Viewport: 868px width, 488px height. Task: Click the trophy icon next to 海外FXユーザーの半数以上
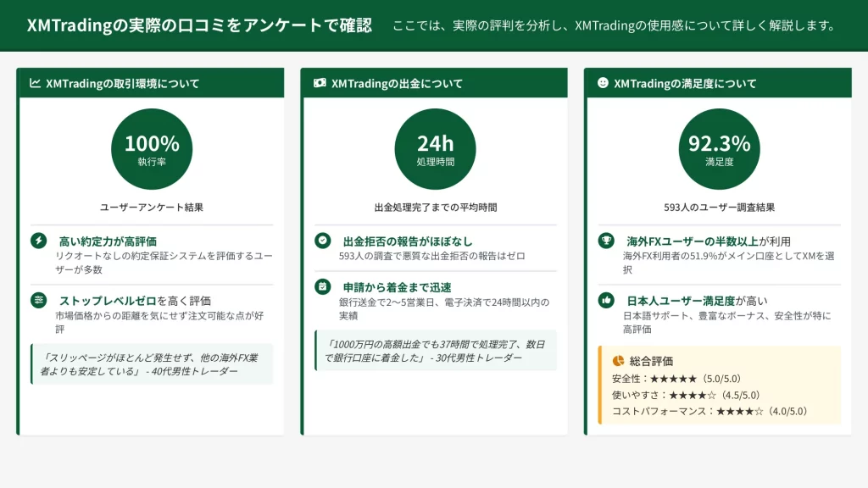point(605,241)
